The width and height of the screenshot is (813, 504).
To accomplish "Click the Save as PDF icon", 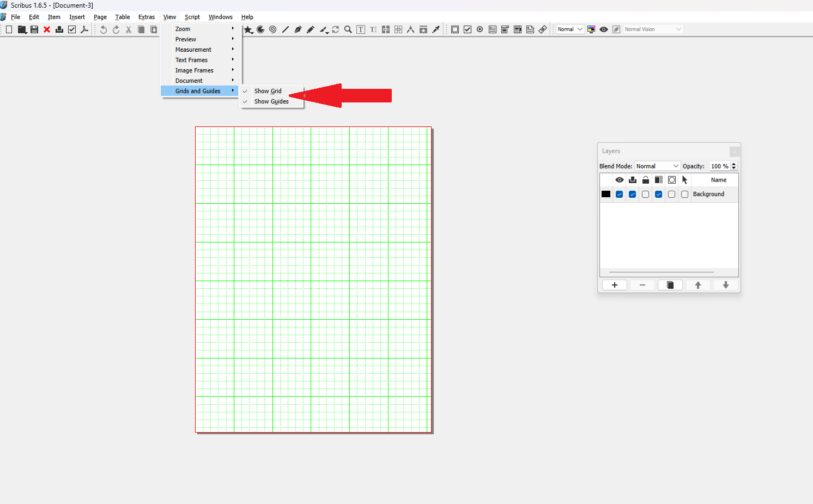I will tap(84, 29).
